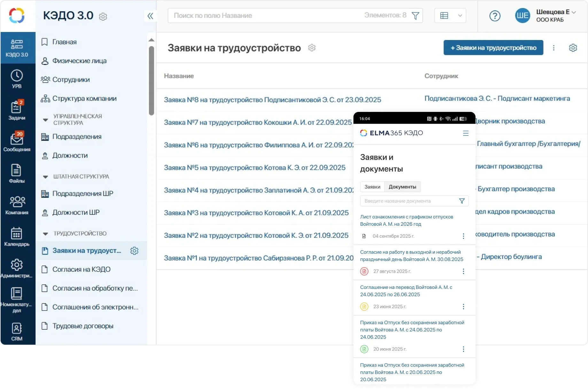Click the search filter funnel icon
The height and width of the screenshot is (392, 588).
[415, 16]
